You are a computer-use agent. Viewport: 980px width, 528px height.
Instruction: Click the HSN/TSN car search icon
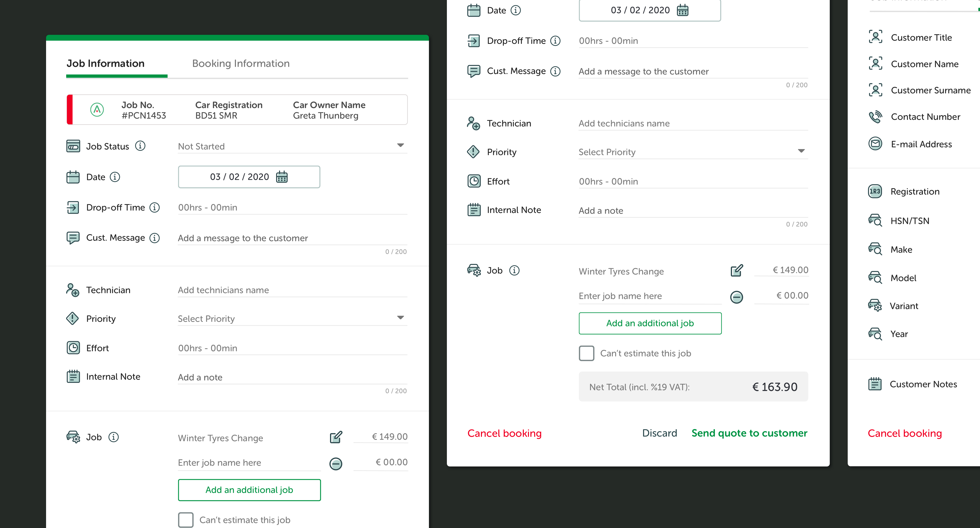[875, 220]
